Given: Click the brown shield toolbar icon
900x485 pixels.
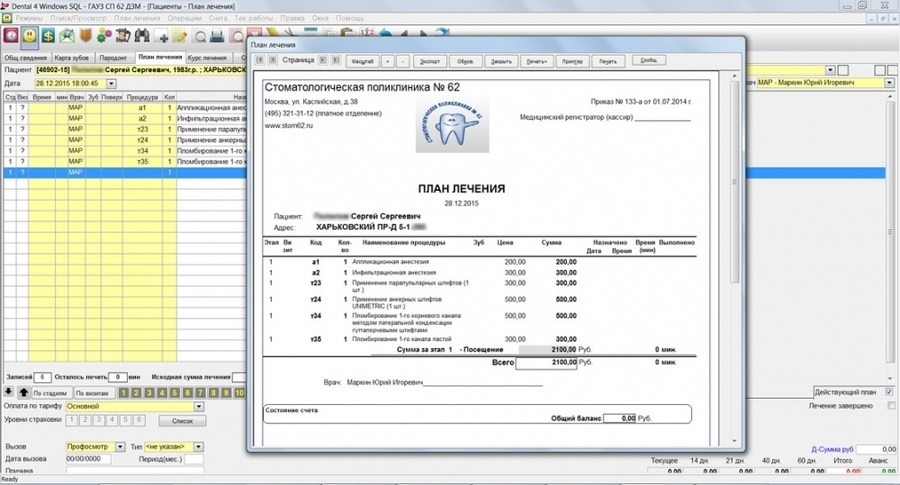Looking at the screenshot, I should [86, 36].
